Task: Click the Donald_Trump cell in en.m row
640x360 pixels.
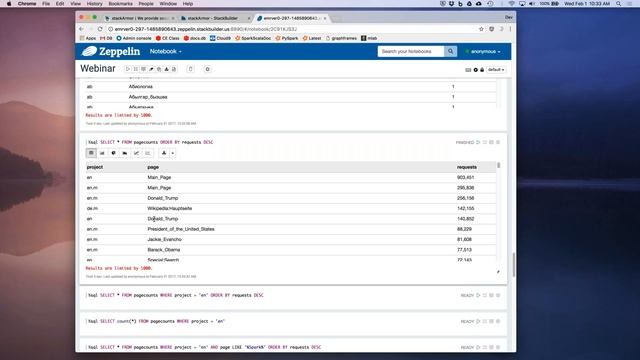Action: click(163, 198)
